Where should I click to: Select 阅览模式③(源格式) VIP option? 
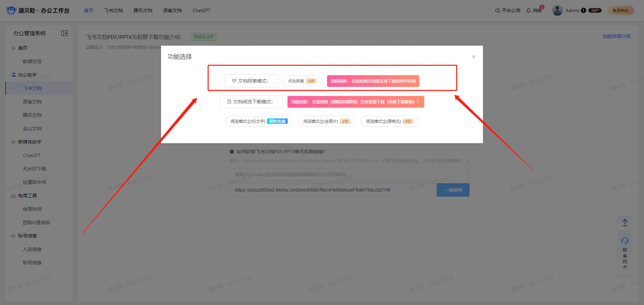389,121
